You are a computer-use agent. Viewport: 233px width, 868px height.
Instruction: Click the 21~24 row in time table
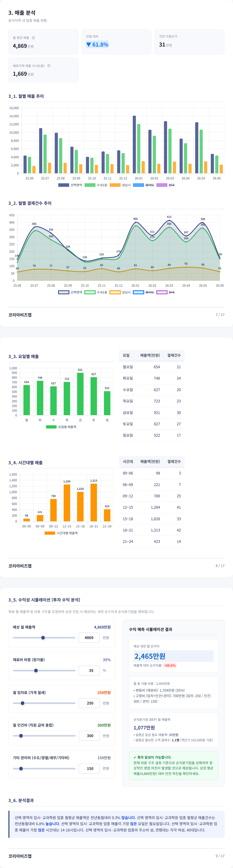pyautogui.click(x=152, y=542)
